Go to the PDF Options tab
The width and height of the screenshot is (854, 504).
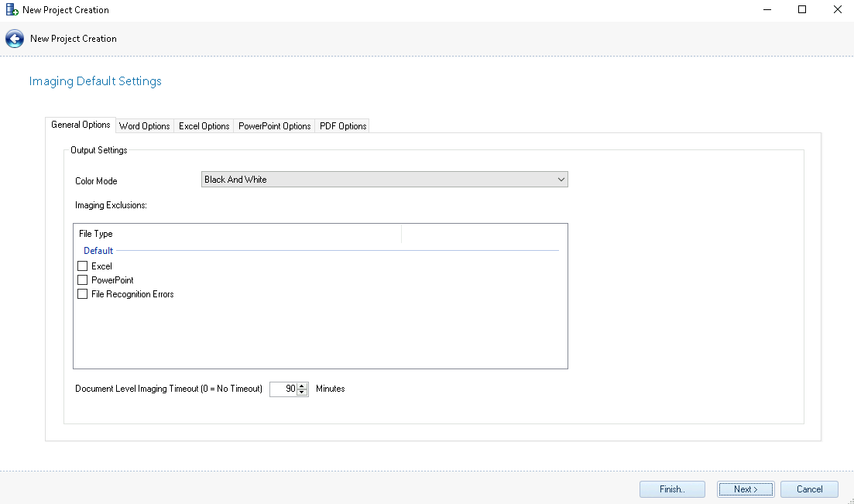coord(343,126)
